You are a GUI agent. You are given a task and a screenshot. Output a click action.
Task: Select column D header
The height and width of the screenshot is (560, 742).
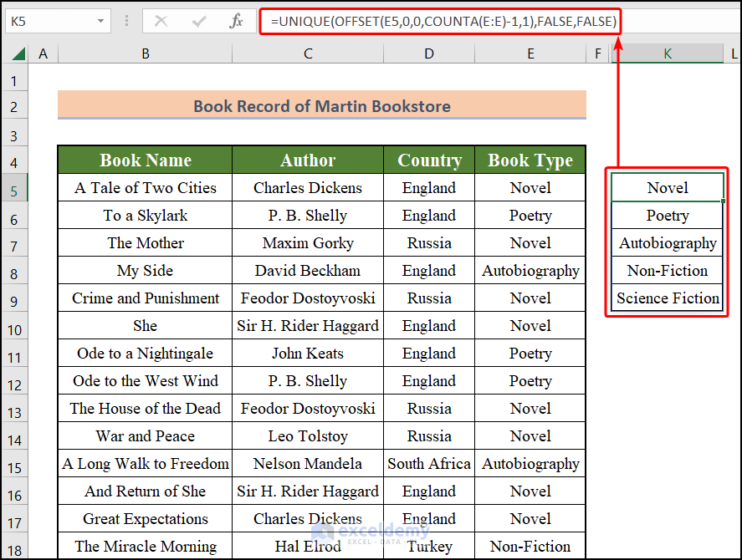point(429,53)
